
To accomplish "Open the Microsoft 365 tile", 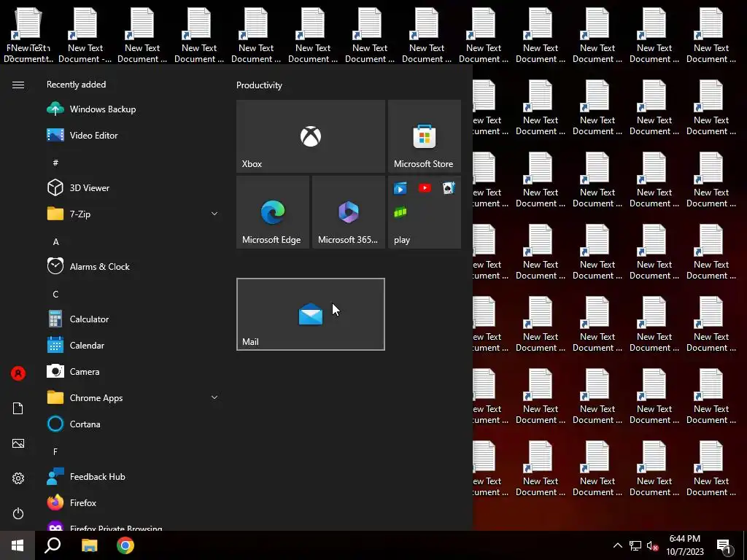I will pos(349,212).
